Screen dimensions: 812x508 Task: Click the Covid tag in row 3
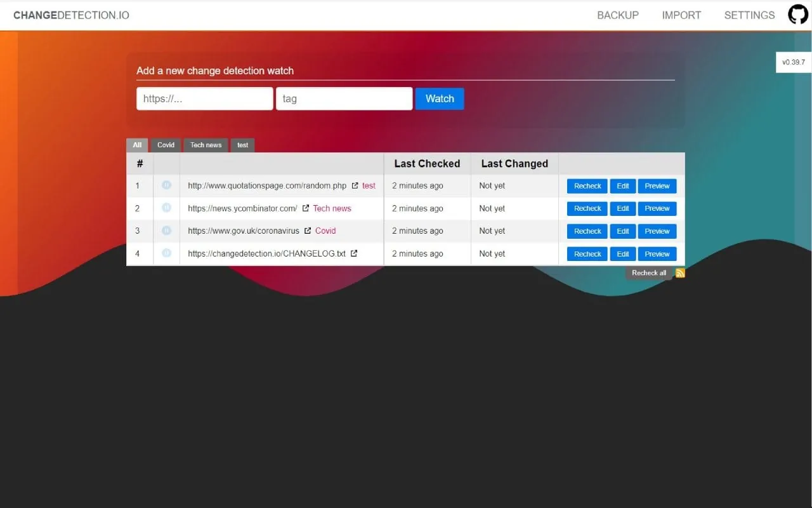click(325, 231)
